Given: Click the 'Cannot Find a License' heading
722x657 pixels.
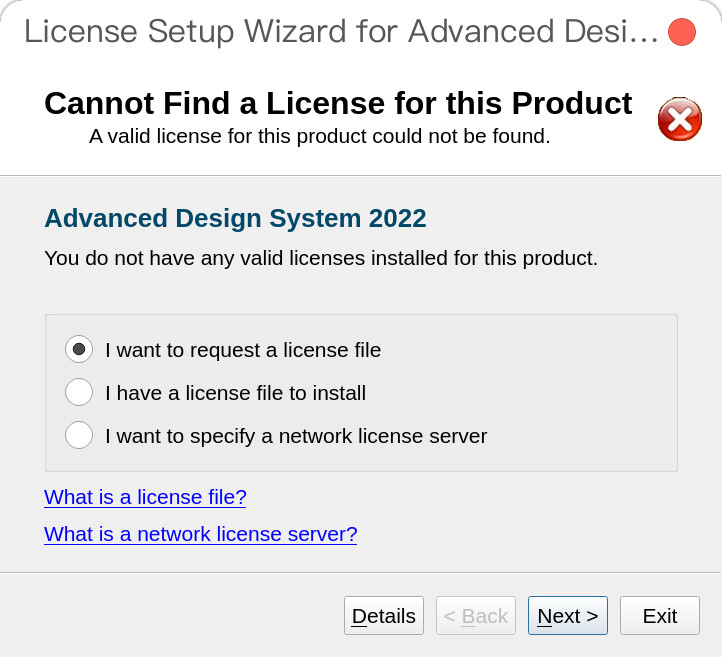Looking at the screenshot, I should (x=338, y=103).
